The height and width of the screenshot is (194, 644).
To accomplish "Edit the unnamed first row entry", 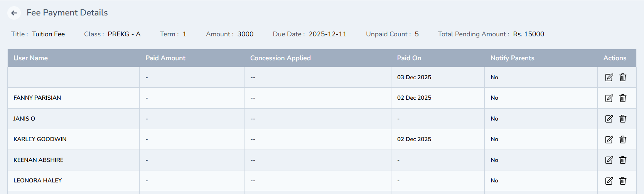I will (609, 77).
